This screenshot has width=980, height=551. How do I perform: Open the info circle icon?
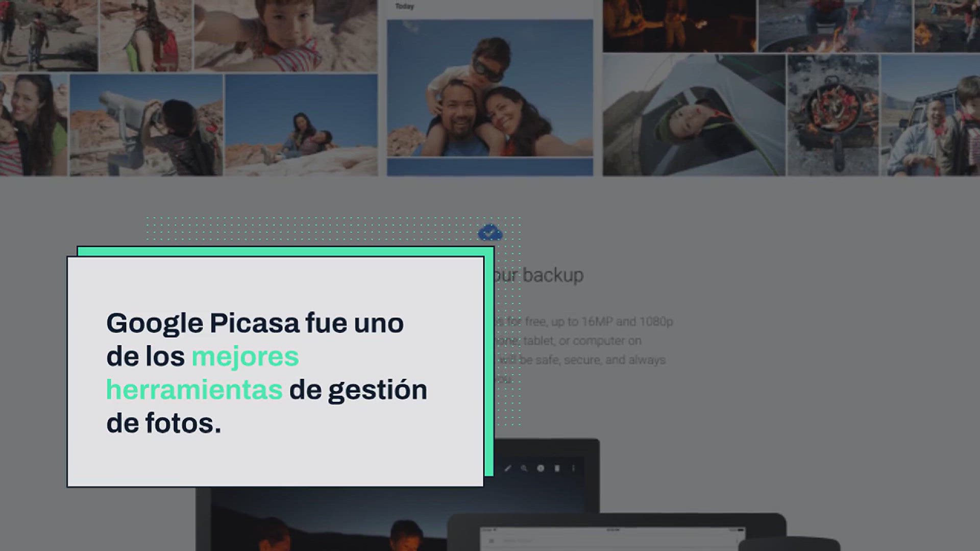pos(541,468)
